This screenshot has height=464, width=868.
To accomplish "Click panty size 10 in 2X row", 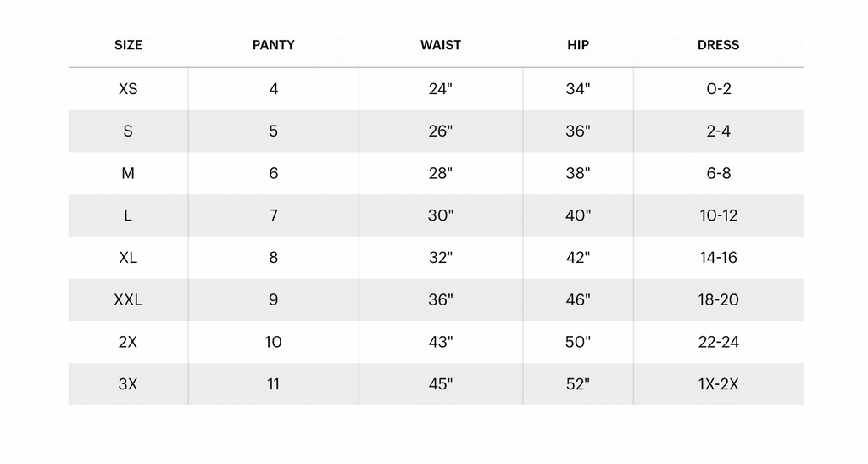I will tap(274, 342).
